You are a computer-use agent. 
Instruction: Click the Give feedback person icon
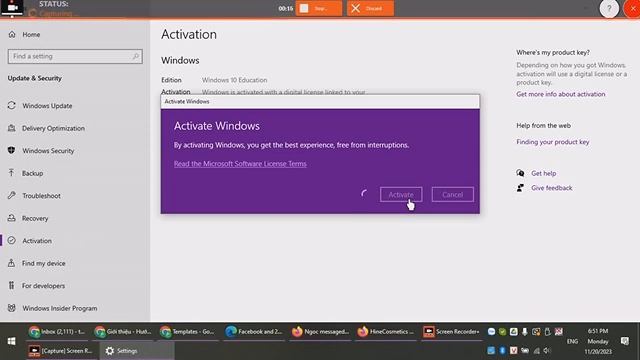tap(520, 188)
